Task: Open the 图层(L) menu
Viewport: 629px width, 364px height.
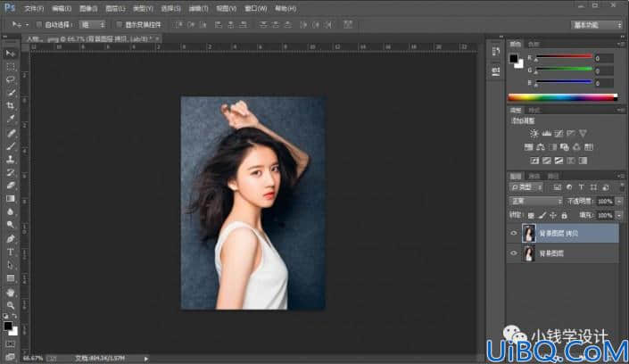Action: (x=115, y=8)
